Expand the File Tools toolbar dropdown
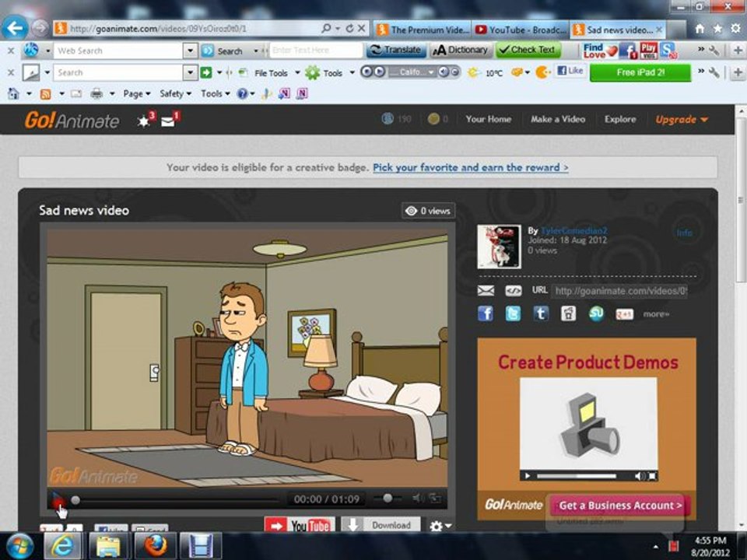The height and width of the screenshot is (560, 747). coord(297,73)
